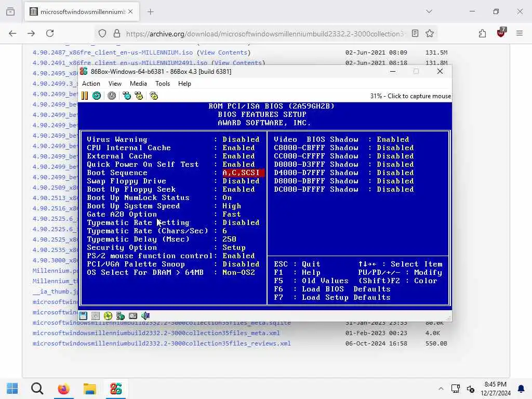Open 35files_meta.xml download link
Viewport: 532px width, 399px height.
(x=156, y=333)
